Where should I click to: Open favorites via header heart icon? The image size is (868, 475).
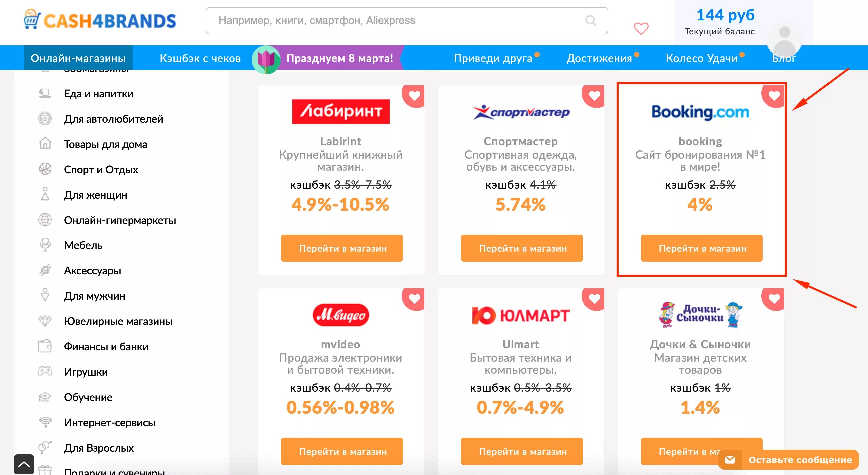(x=641, y=29)
